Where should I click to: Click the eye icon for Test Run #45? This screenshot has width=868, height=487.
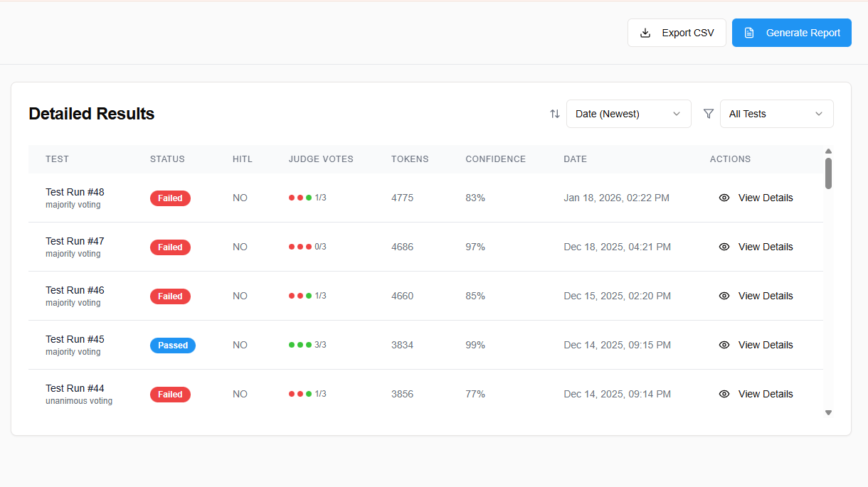tap(724, 346)
